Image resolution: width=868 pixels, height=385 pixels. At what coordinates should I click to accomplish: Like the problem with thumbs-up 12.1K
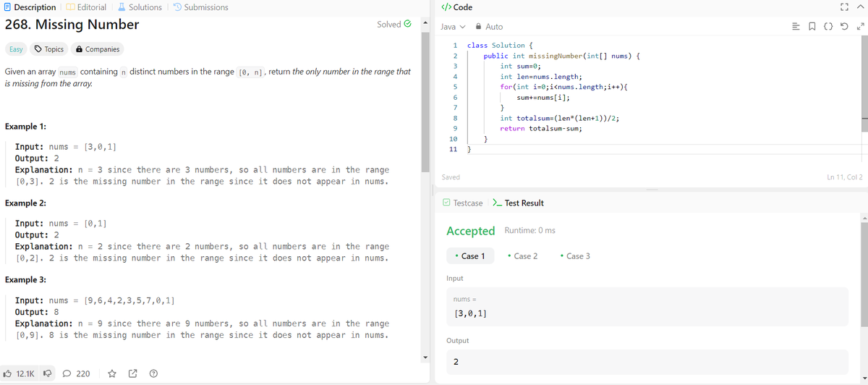20,374
